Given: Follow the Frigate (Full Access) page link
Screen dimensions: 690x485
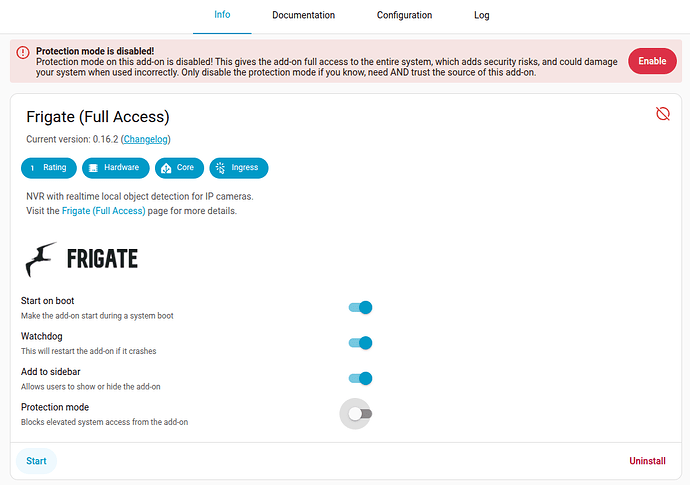Looking at the screenshot, I should pos(104,211).
